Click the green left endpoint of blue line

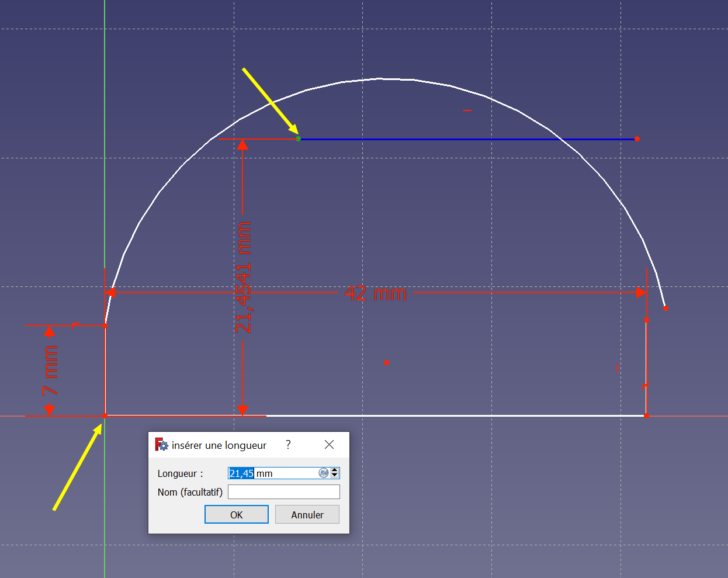point(299,139)
